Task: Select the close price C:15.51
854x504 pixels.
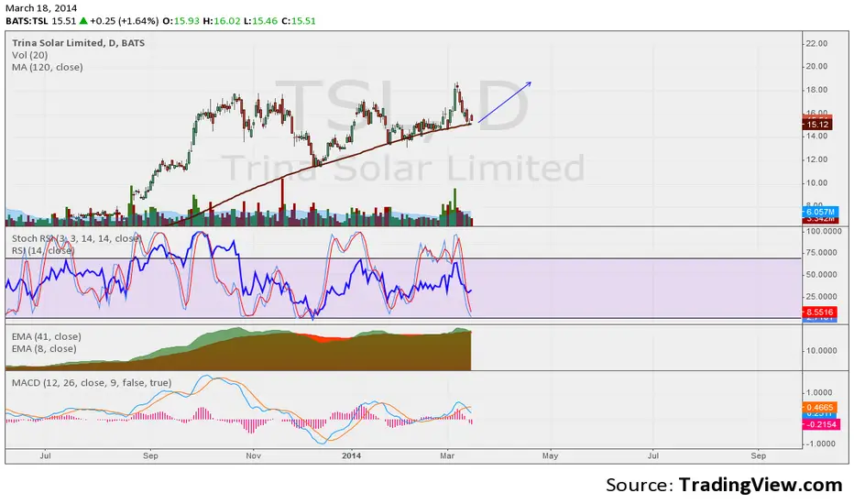Action: [299, 21]
